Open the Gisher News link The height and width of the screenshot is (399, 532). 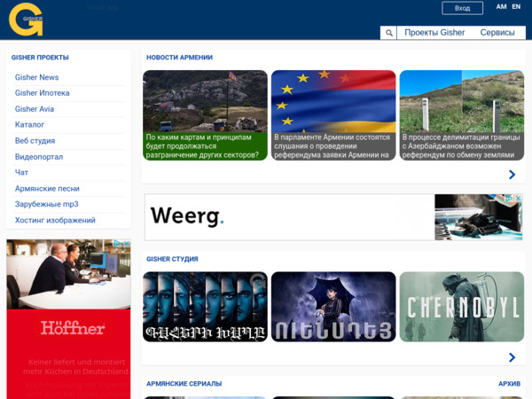[36, 77]
